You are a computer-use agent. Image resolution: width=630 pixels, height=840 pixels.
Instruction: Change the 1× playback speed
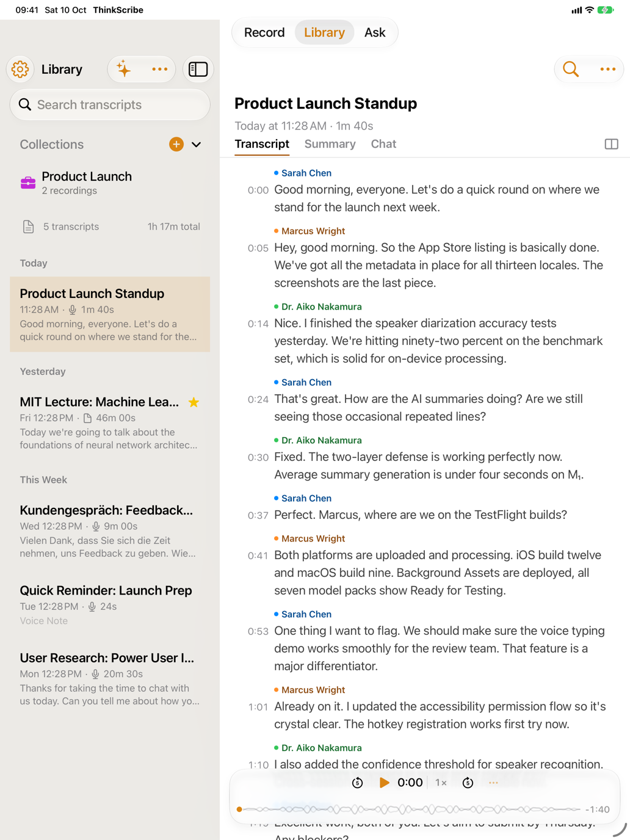tap(441, 783)
